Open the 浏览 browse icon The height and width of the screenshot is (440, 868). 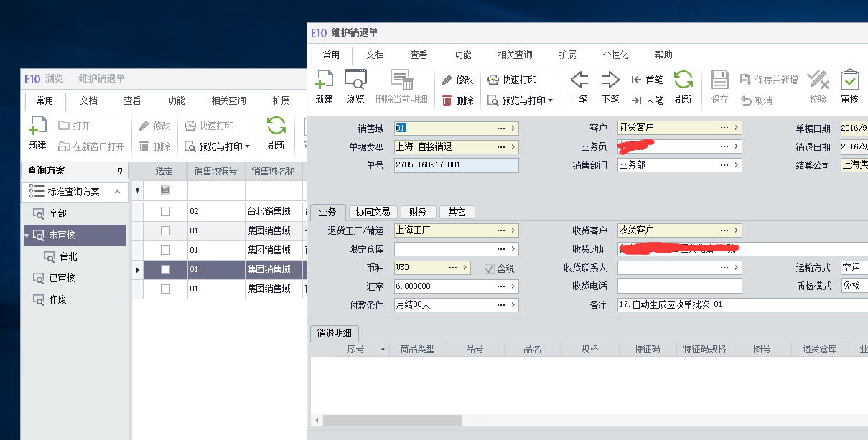point(355,86)
